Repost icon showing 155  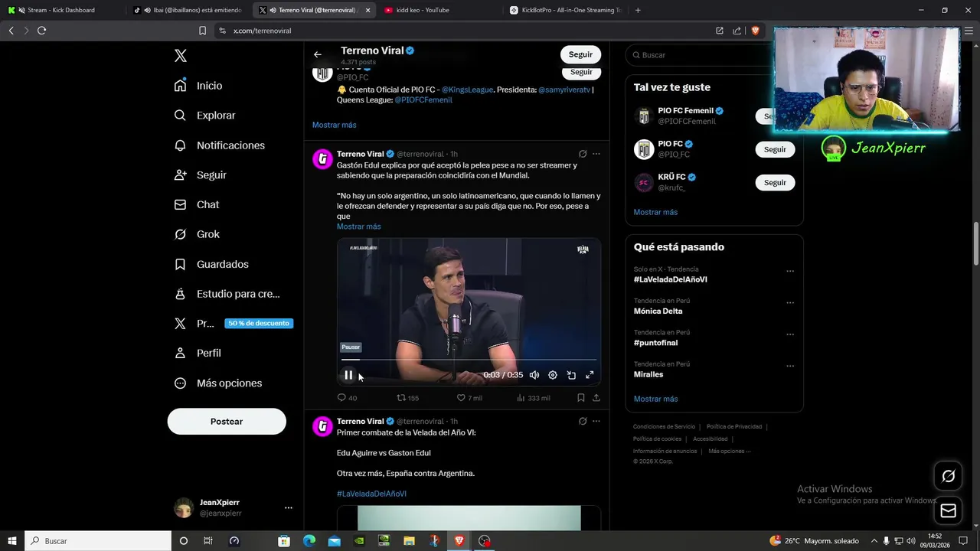tap(407, 398)
